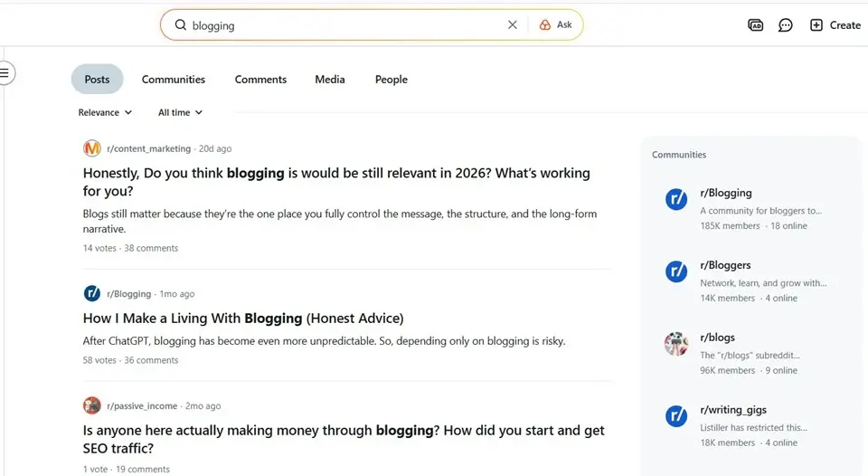The image size is (868, 476).
Task: Switch to the Media tab
Action: (330, 80)
